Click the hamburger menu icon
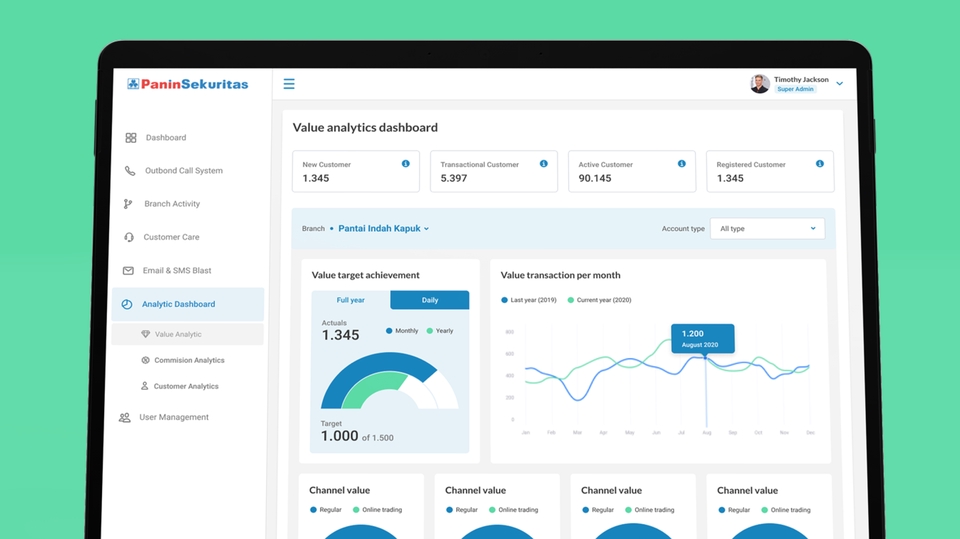 click(x=289, y=84)
